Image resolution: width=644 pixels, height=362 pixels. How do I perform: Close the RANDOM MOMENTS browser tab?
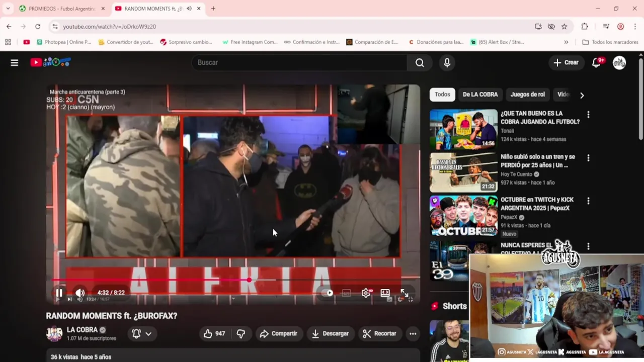(x=199, y=9)
